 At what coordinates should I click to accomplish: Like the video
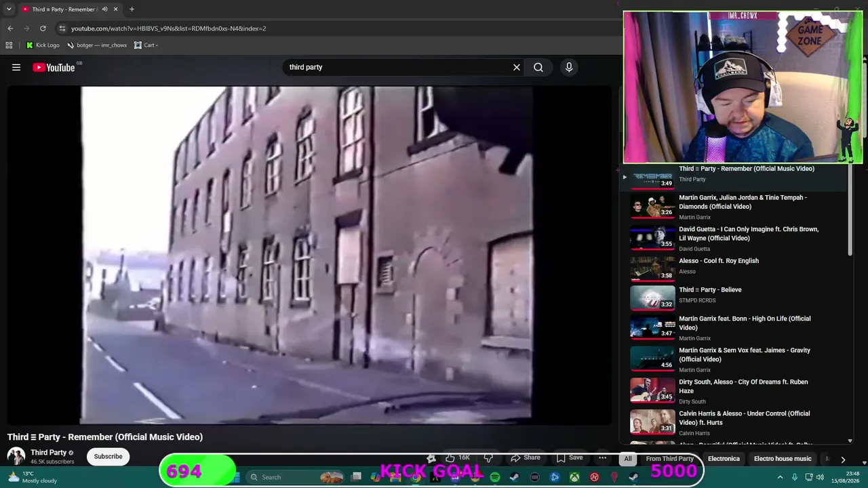point(458,457)
